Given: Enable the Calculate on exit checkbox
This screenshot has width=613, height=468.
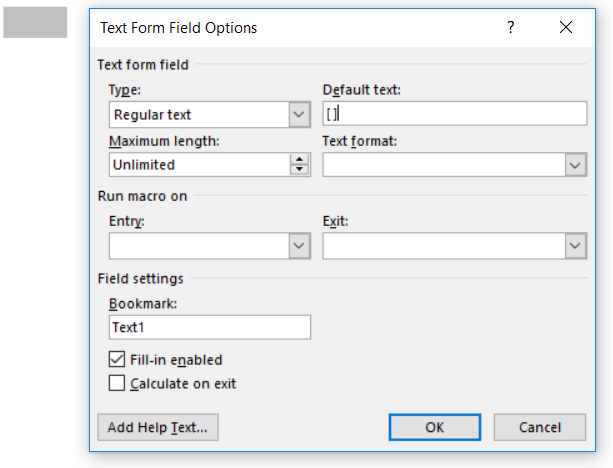Looking at the screenshot, I should click(x=117, y=383).
